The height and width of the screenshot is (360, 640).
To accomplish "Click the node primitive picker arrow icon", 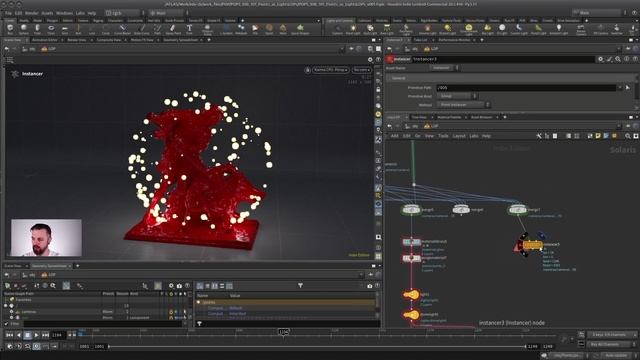I will click(x=628, y=87).
